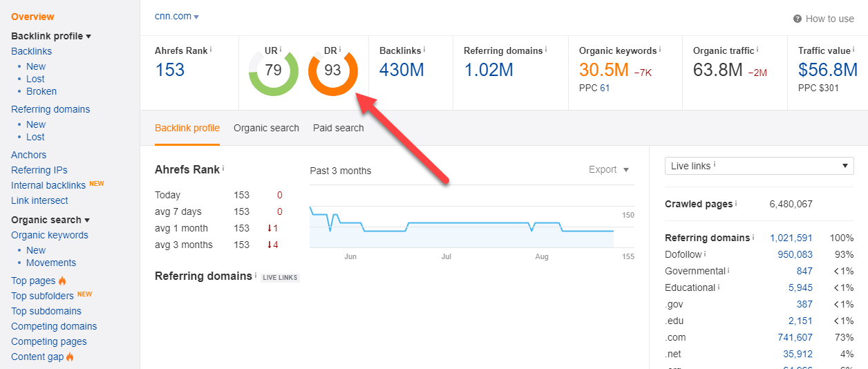The image size is (868, 369).
Task: Collapse the Organic search sidebar section
Action: (x=50, y=220)
